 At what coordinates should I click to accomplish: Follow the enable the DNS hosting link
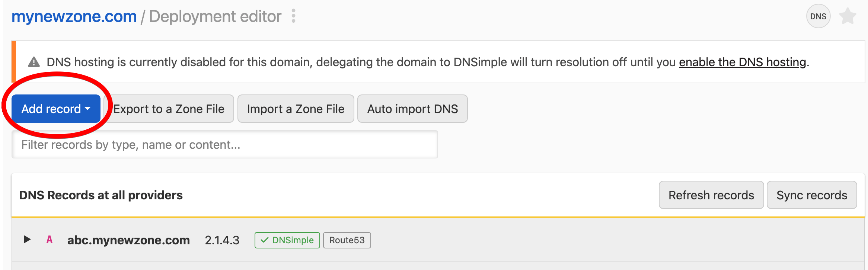click(742, 62)
